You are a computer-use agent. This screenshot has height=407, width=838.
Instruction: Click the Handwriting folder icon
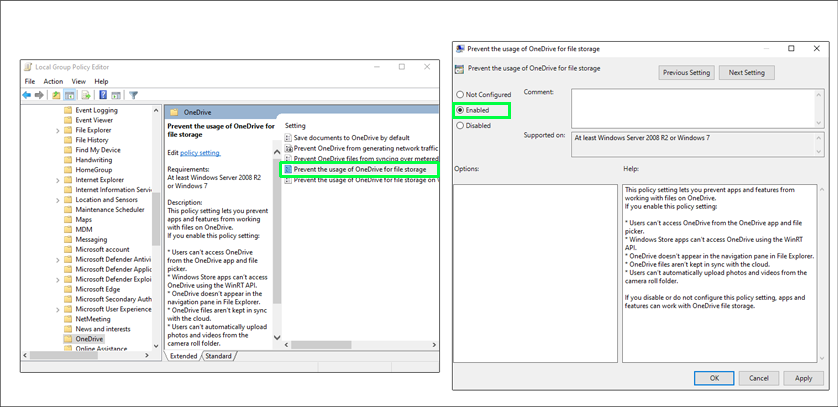point(68,160)
